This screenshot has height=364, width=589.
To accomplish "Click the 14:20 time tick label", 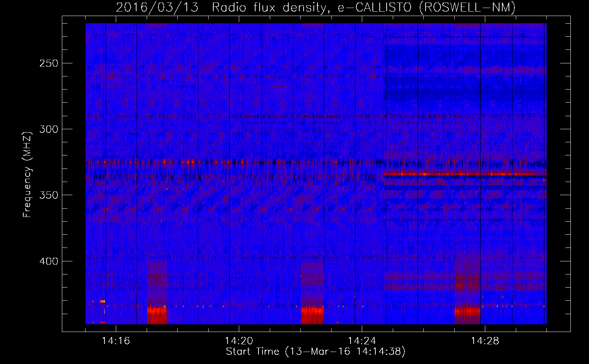I will [239, 341].
